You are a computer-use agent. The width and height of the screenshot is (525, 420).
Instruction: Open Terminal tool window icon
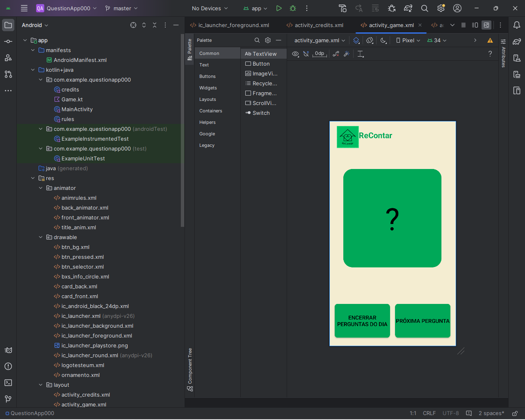coord(8,383)
